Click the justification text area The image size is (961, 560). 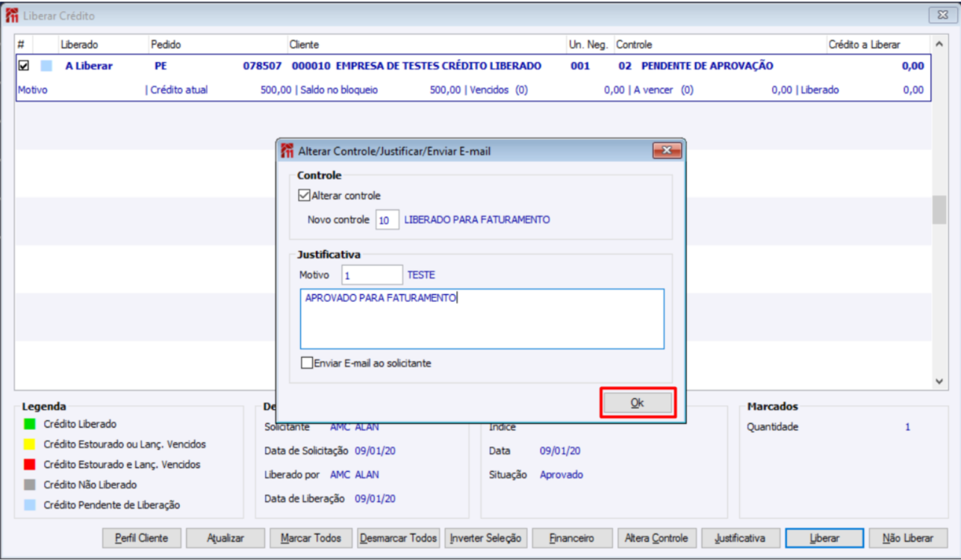pos(482,319)
